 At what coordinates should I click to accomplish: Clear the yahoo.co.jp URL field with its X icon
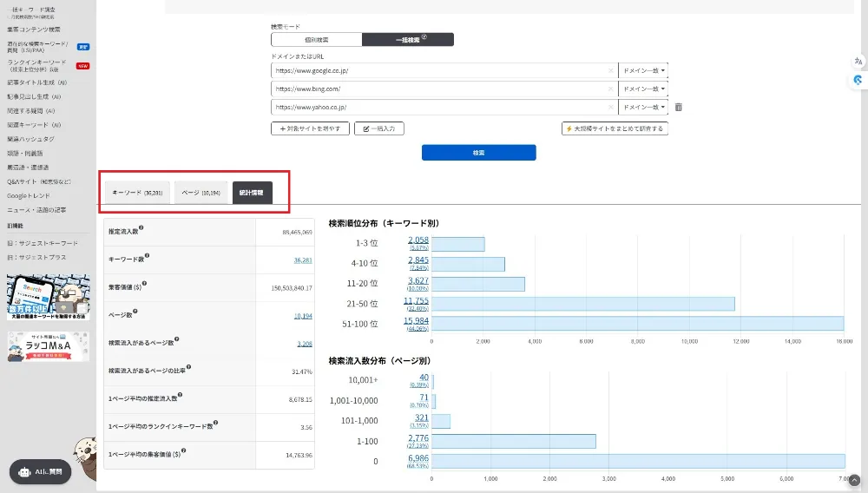pos(610,108)
